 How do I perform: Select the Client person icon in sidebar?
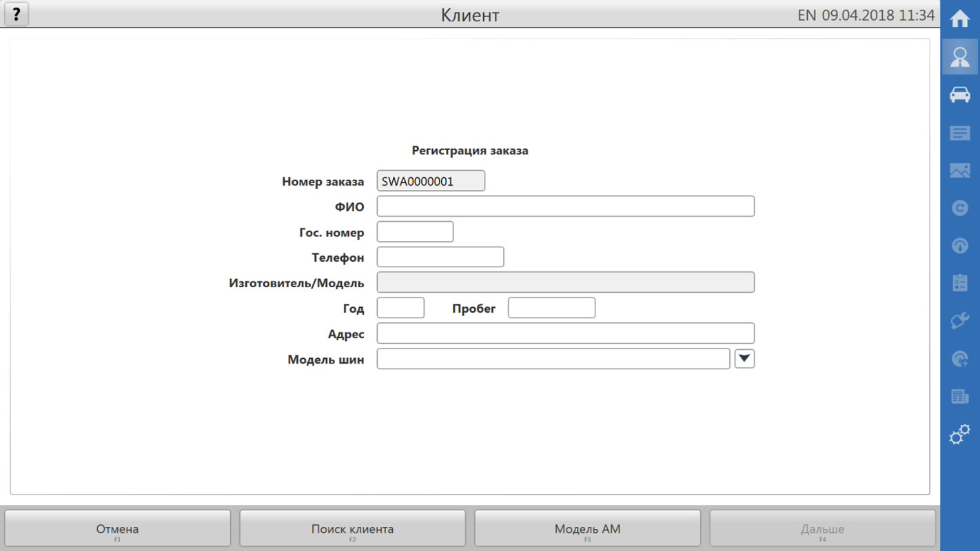coord(960,56)
